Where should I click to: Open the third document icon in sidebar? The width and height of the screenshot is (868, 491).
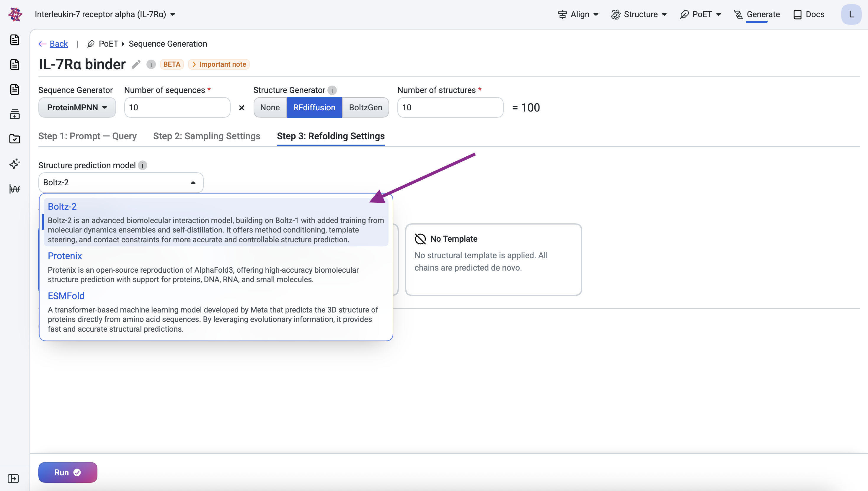coord(14,89)
